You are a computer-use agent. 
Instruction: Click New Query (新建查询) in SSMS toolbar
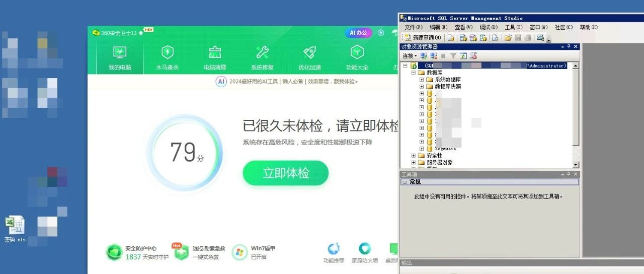[x=423, y=38]
